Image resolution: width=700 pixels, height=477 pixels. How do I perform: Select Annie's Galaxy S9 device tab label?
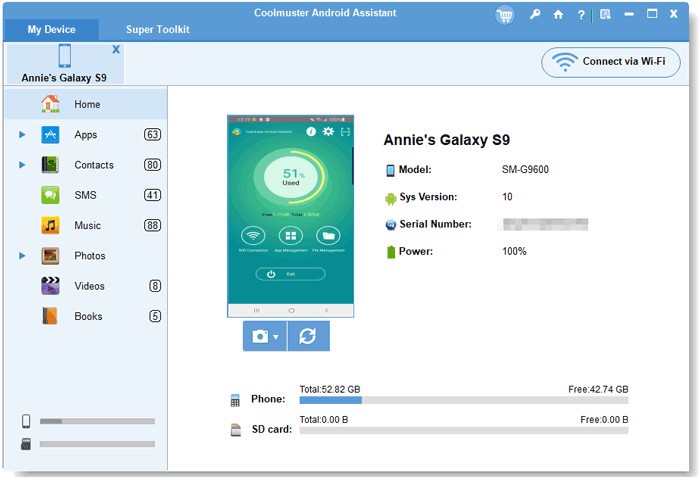tap(64, 78)
